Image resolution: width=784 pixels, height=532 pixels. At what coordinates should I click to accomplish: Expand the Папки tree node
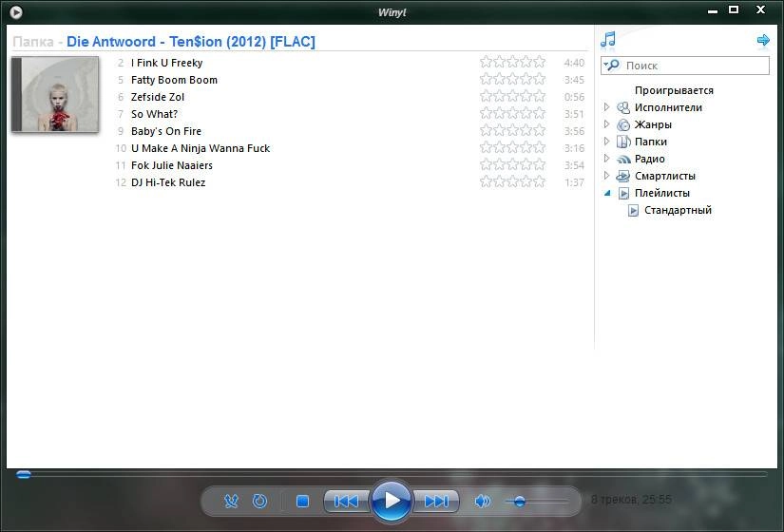606,141
